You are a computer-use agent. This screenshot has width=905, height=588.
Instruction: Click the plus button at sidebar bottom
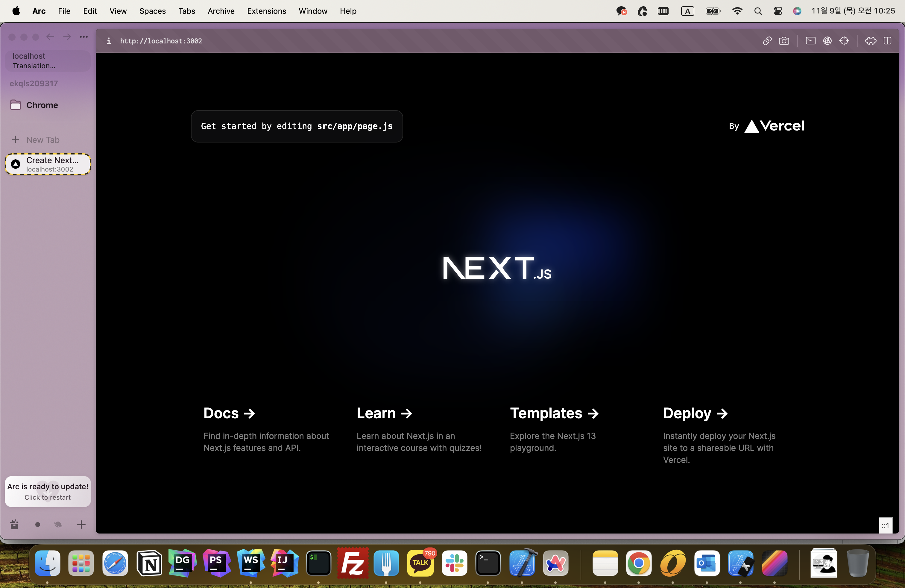(x=81, y=525)
